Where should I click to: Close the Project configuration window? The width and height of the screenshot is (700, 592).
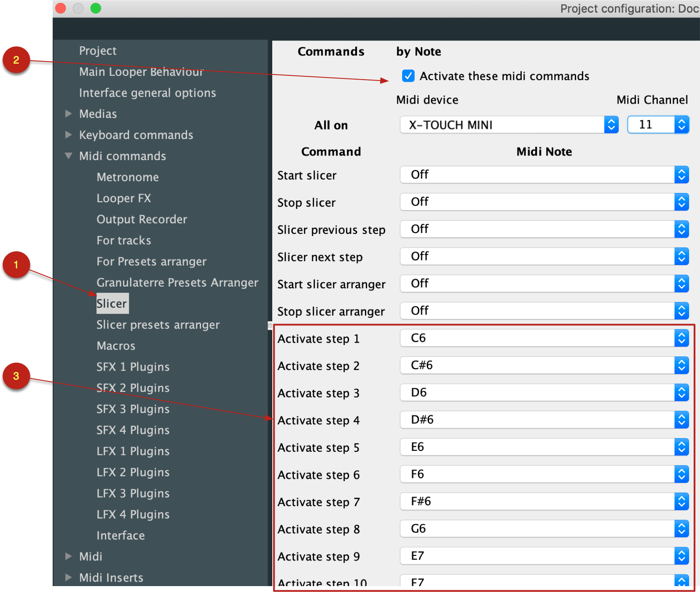click(61, 8)
